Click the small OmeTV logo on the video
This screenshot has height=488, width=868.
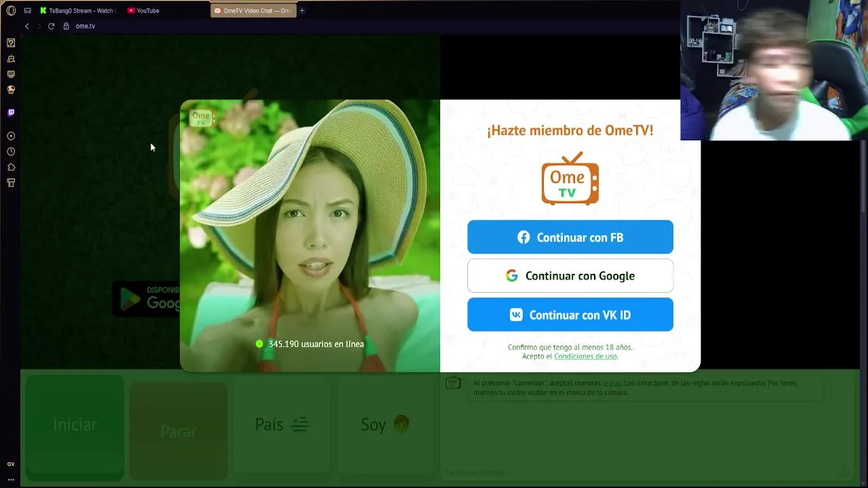(x=201, y=118)
